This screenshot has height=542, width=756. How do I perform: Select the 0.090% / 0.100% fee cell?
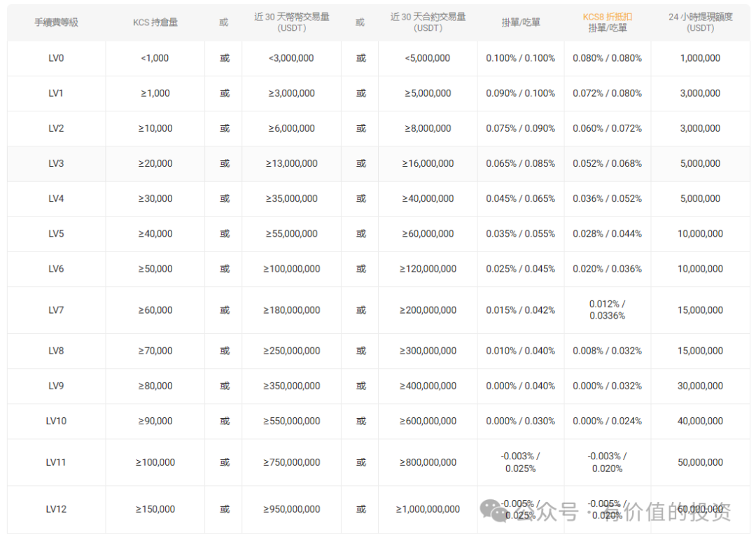click(x=521, y=93)
